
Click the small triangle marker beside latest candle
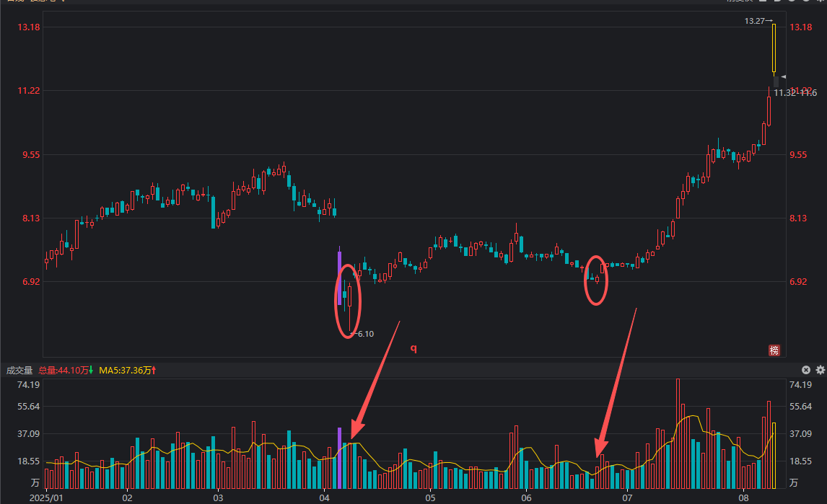[x=783, y=76]
